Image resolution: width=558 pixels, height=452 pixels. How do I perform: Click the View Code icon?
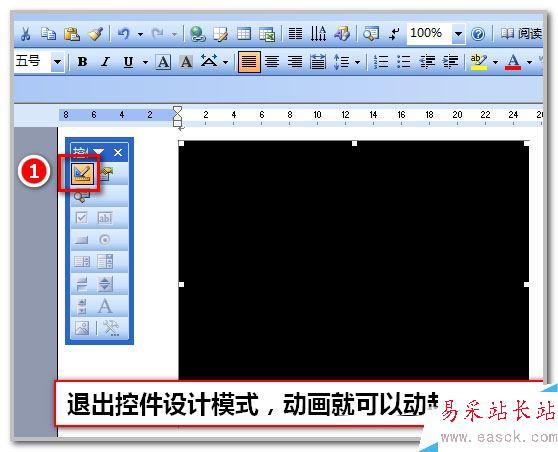click(82, 196)
